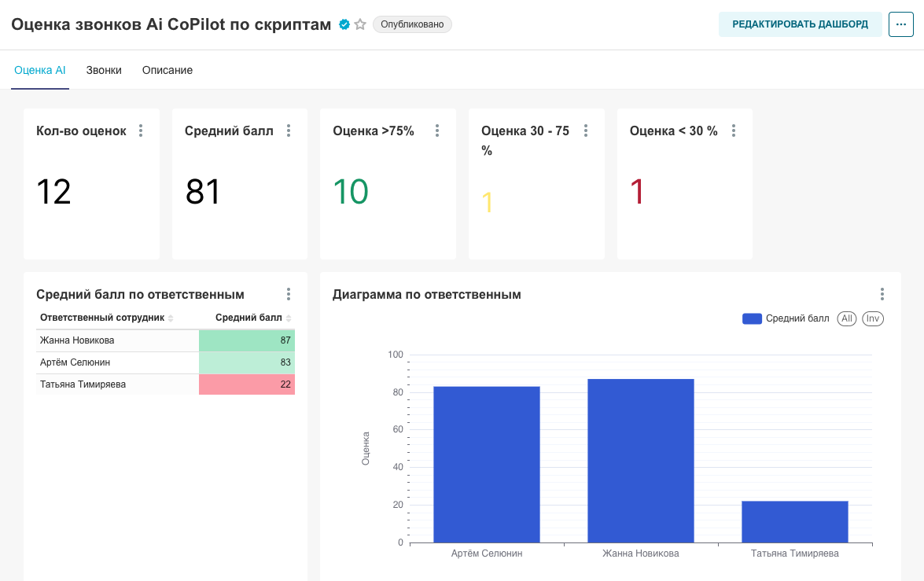This screenshot has height=581, width=924.
Task: Click the Жанна Новикова bar in chart
Action: (641, 461)
